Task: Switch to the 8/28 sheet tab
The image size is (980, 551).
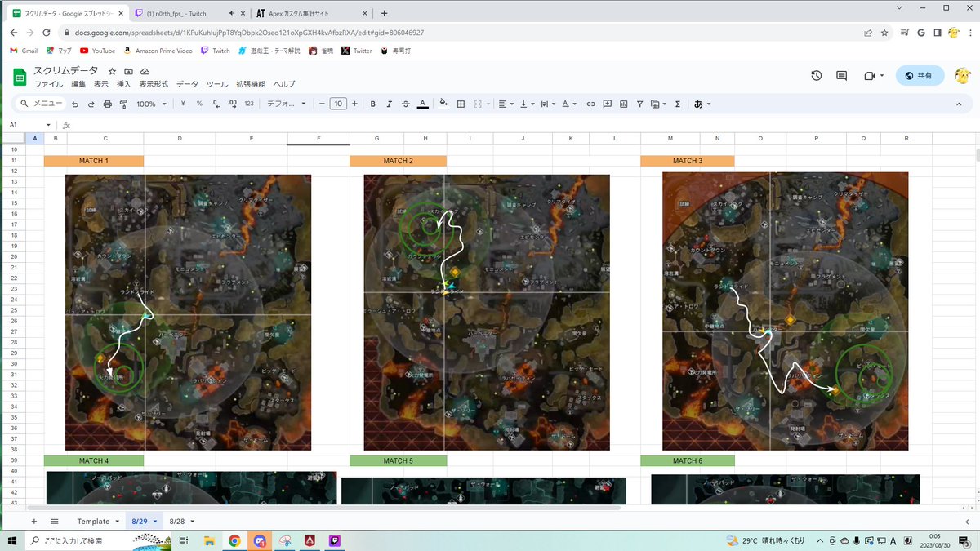Action: [177, 521]
